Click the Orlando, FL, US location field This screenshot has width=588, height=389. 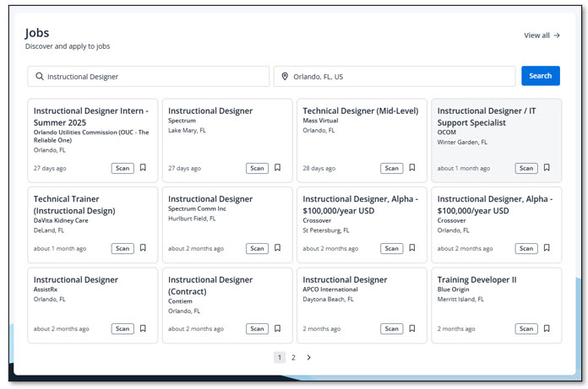pos(395,77)
